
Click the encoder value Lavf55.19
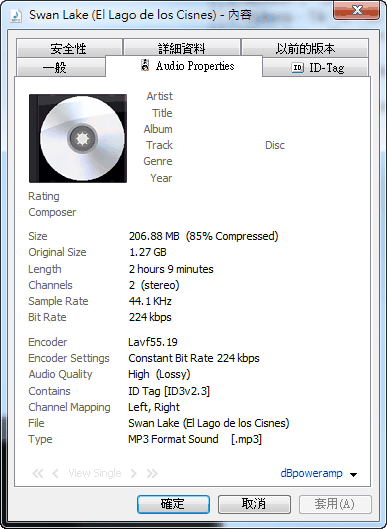[153, 342]
